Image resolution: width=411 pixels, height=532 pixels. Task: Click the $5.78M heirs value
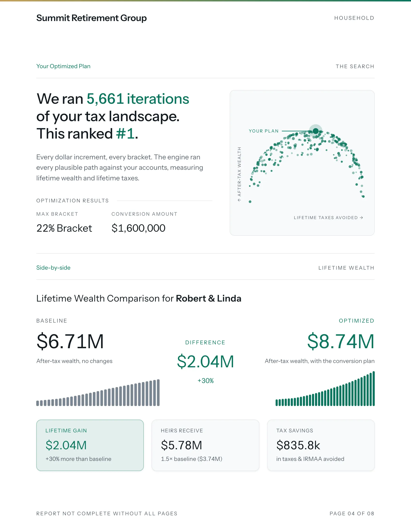[x=182, y=445]
